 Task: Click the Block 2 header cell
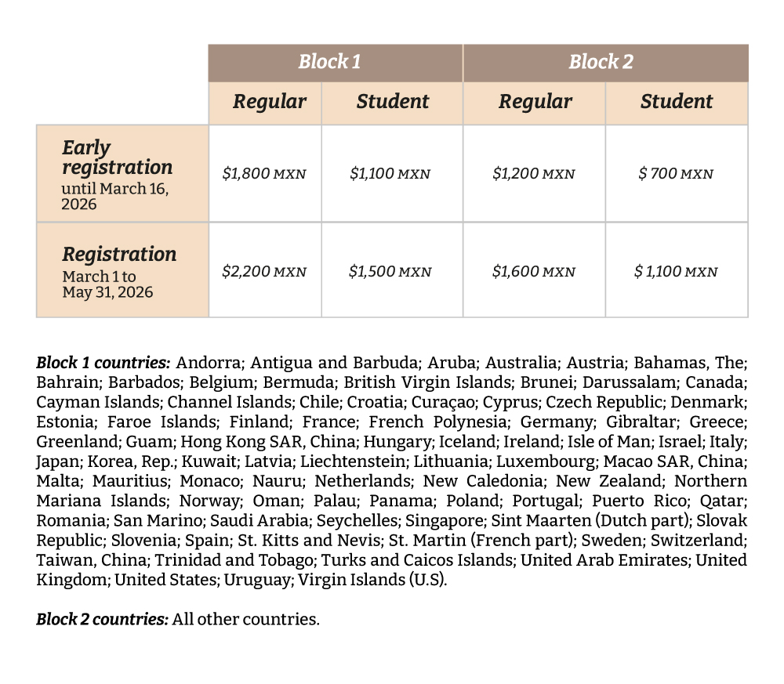pos(601,63)
